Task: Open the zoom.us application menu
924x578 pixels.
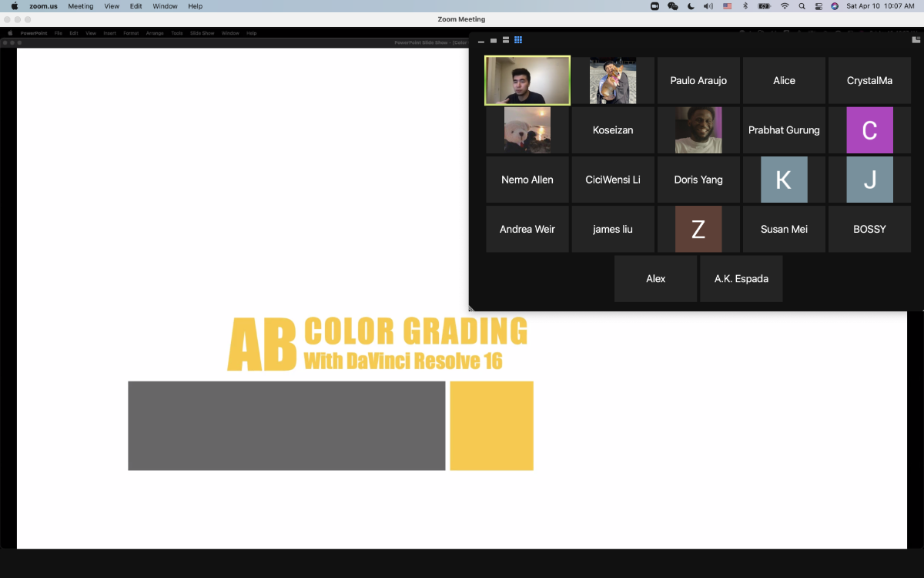Action: point(43,6)
